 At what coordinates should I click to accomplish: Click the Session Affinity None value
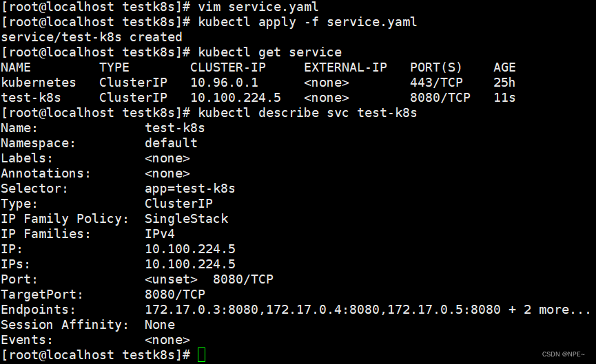pyautogui.click(x=159, y=325)
